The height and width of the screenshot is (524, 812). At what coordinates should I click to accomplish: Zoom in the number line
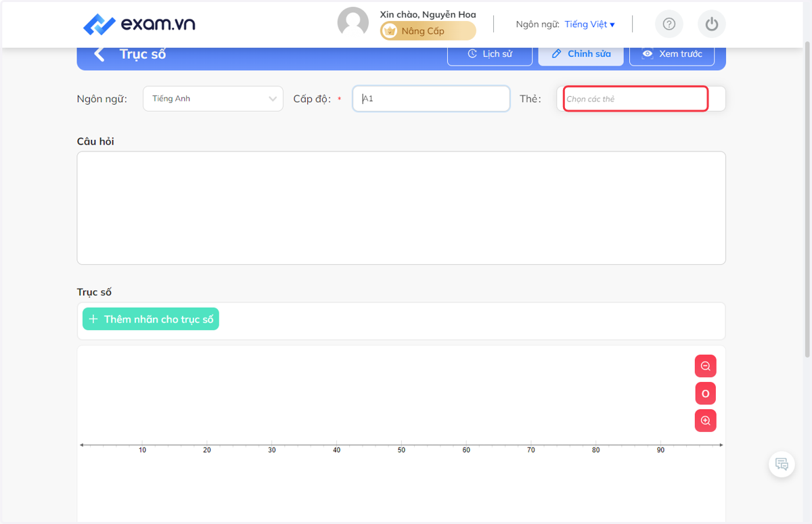[x=705, y=421]
